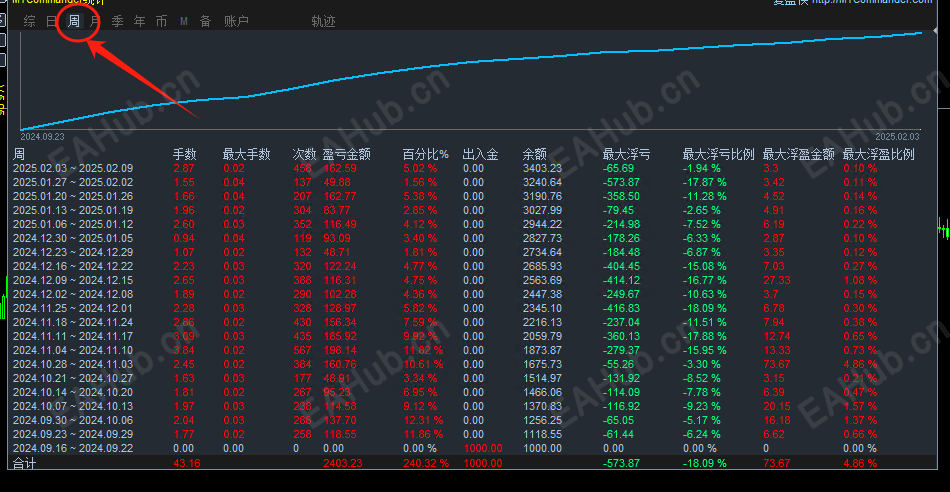The height and width of the screenshot is (492, 950).
Task: Select week row 2024.11.04 ~ 2024.11.10
Action: coord(475,350)
